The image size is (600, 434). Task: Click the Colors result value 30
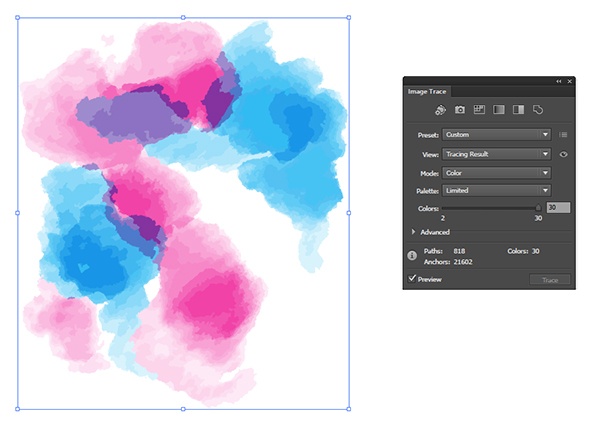[536, 251]
